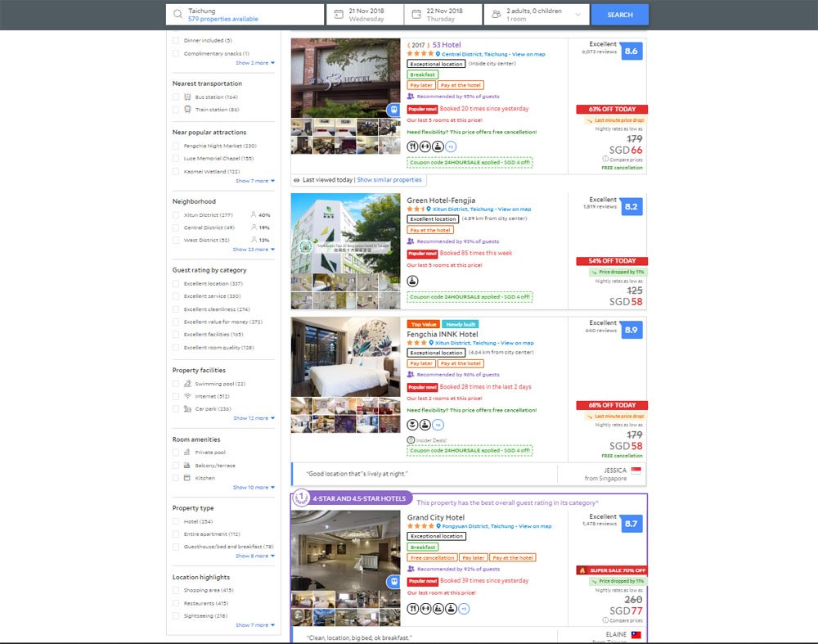The height and width of the screenshot is (644, 818).
Task: Click the transit badge icon on Grand City Hotel photo
Action: 393,581
